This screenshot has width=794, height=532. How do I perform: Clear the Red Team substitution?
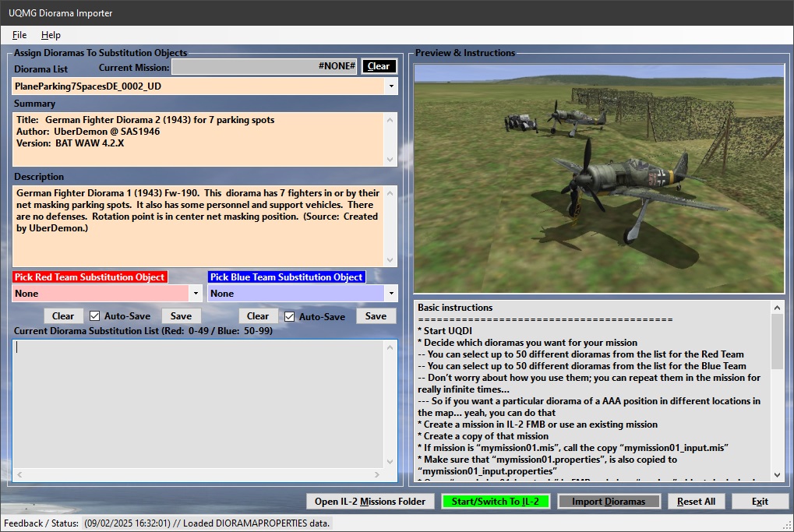63,316
